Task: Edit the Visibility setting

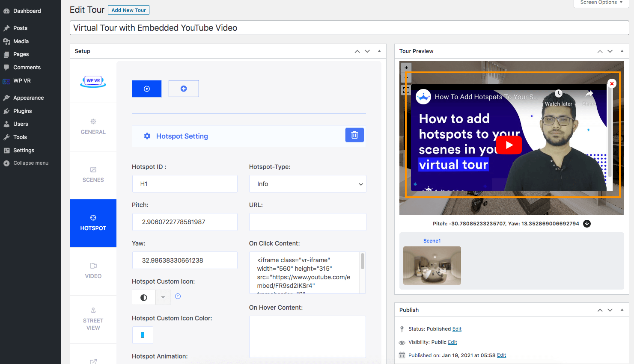Action: [452, 342]
